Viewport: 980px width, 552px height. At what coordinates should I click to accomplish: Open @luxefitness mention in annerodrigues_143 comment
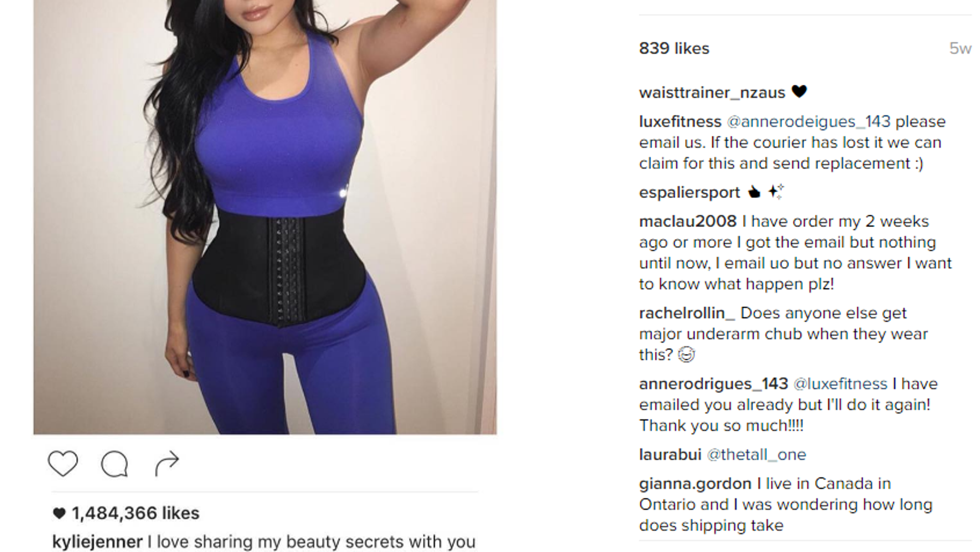click(x=840, y=384)
